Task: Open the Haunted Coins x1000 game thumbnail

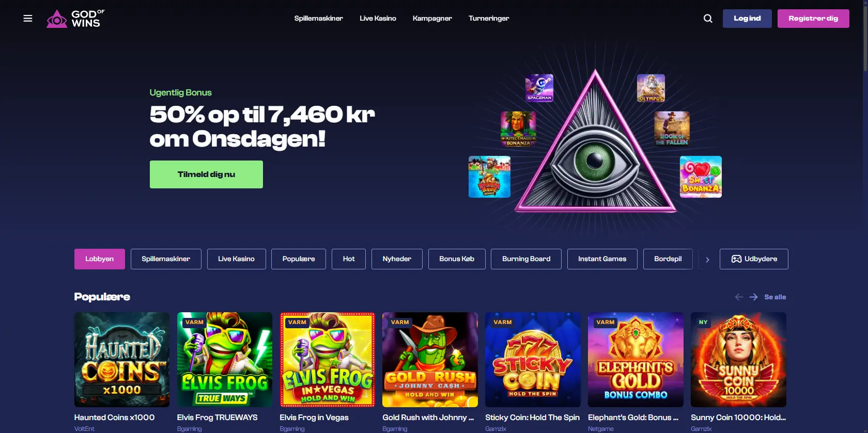Action: (122, 360)
